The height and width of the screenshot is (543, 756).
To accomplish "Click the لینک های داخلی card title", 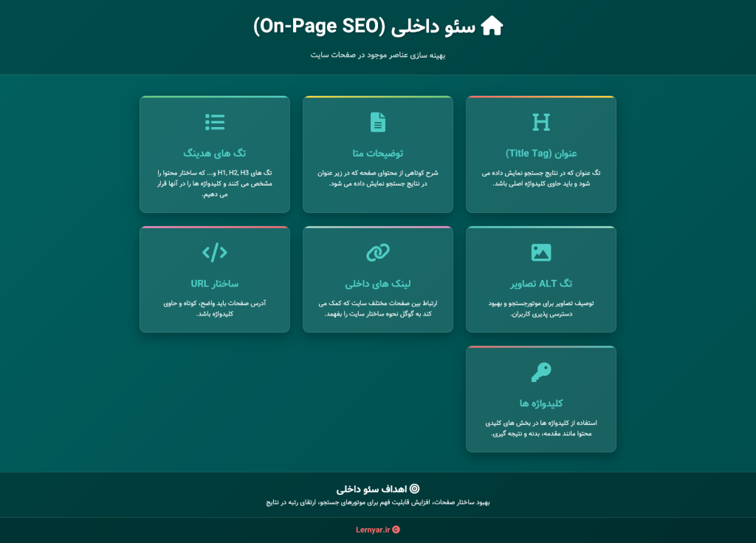I will [377, 283].
